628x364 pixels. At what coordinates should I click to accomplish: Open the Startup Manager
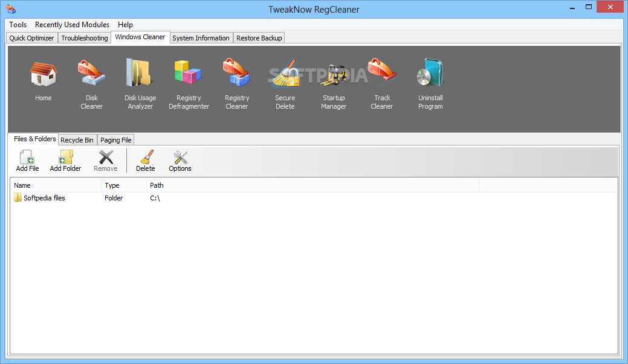point(334,75)
